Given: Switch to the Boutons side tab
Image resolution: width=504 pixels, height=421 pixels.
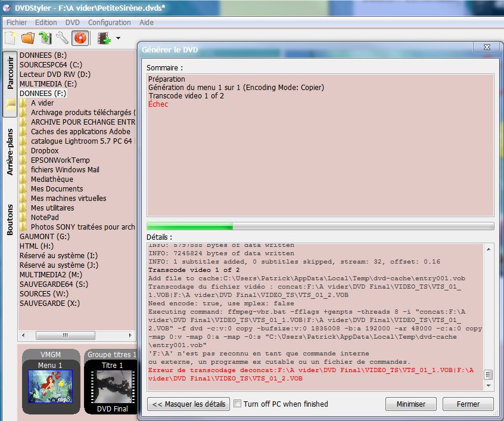Looking at the screenshot, I should [x=10, y=219].
